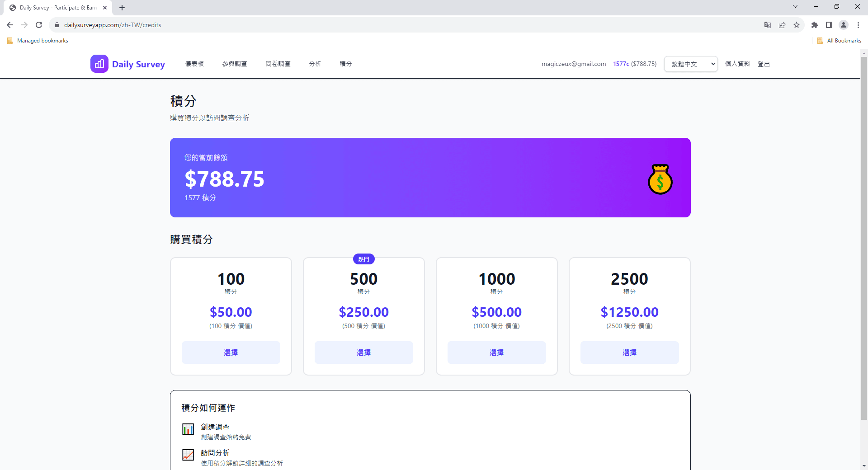The image size is (868, 470).
Task: Share this page using the share icon
Action: (x=782, y=25)
